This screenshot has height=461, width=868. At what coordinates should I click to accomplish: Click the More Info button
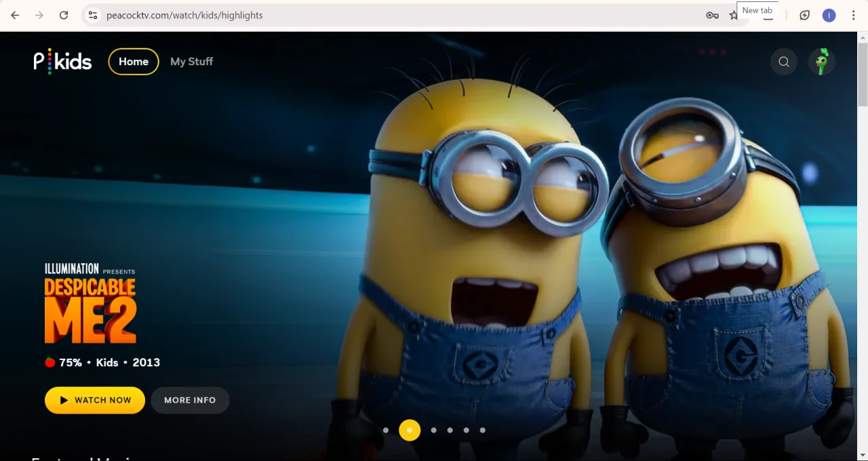tap(190, 400)
